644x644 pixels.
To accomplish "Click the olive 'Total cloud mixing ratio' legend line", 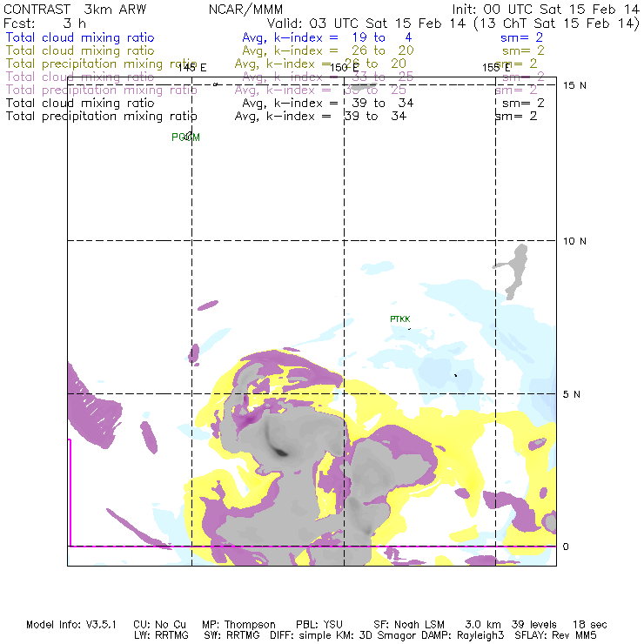I will click(80, 50).
